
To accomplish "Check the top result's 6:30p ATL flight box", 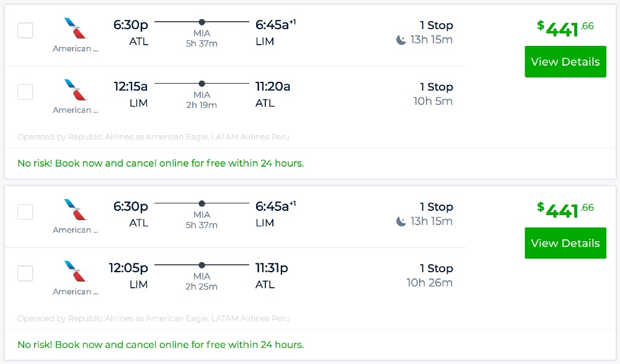I will [x=25, y=30].
